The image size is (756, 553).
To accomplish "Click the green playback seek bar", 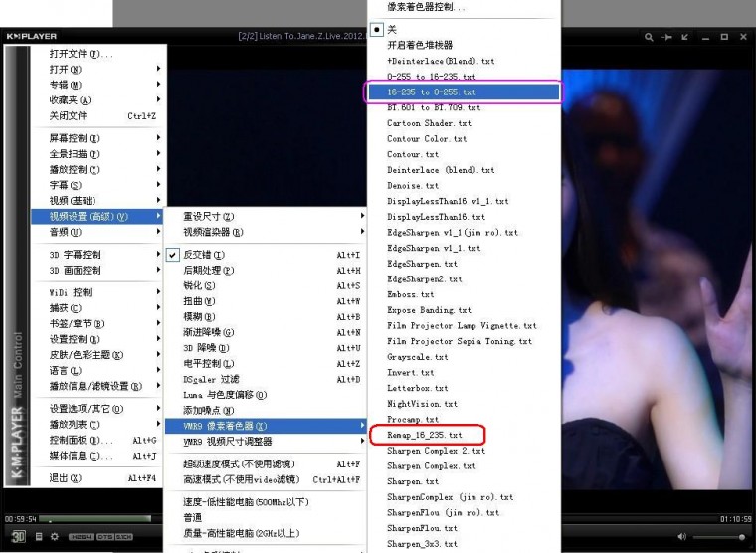I will click(x=95, y=519).
